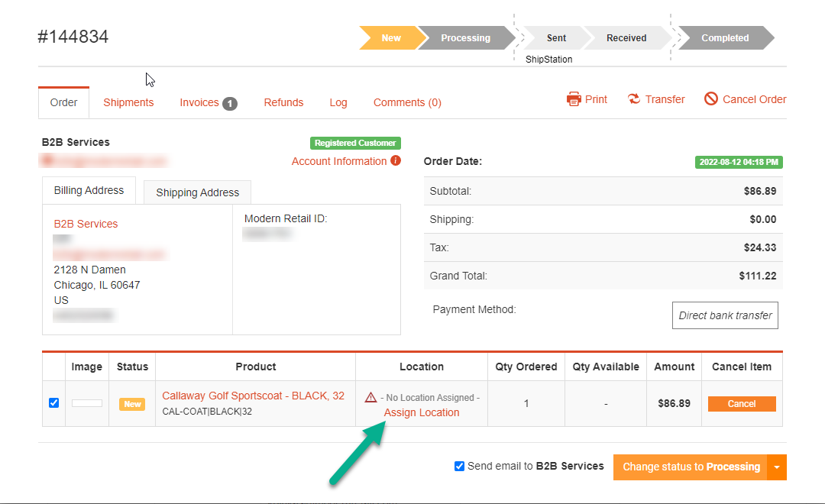Viewport: 825px width, 504px height.
Task: Click the Assign Location link
Action: coord(422,412)
